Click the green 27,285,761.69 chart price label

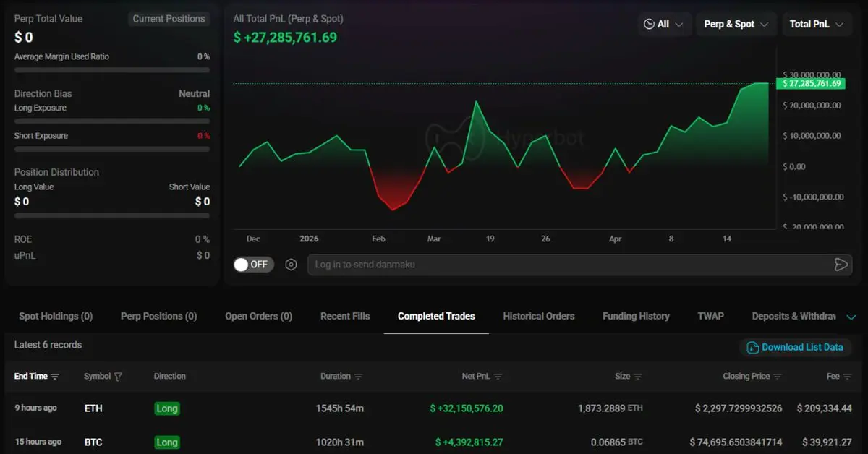coord(810,84)
